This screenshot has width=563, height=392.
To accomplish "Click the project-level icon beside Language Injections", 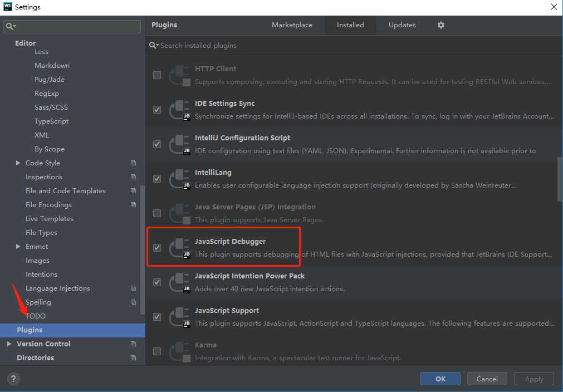I will (133, 288).
